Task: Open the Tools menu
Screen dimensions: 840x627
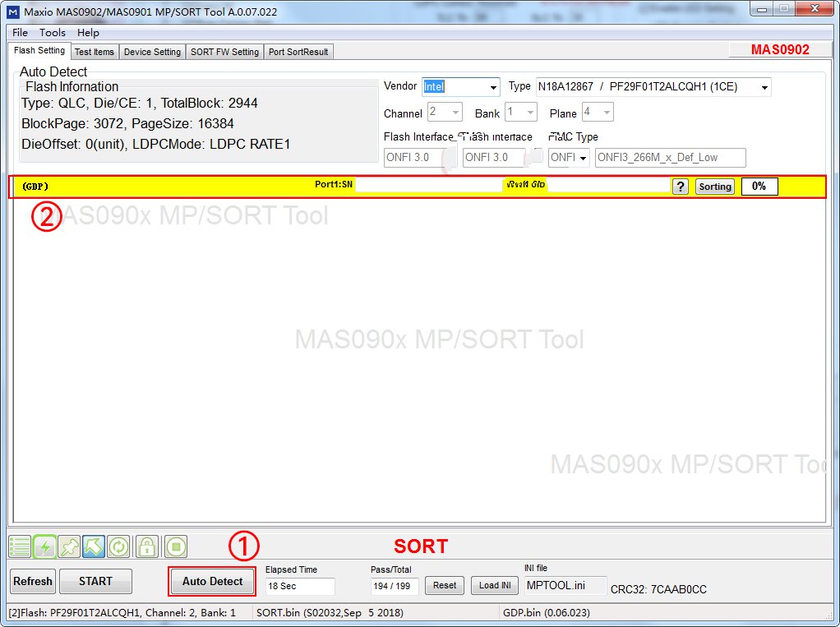Action: coord(52,32)
